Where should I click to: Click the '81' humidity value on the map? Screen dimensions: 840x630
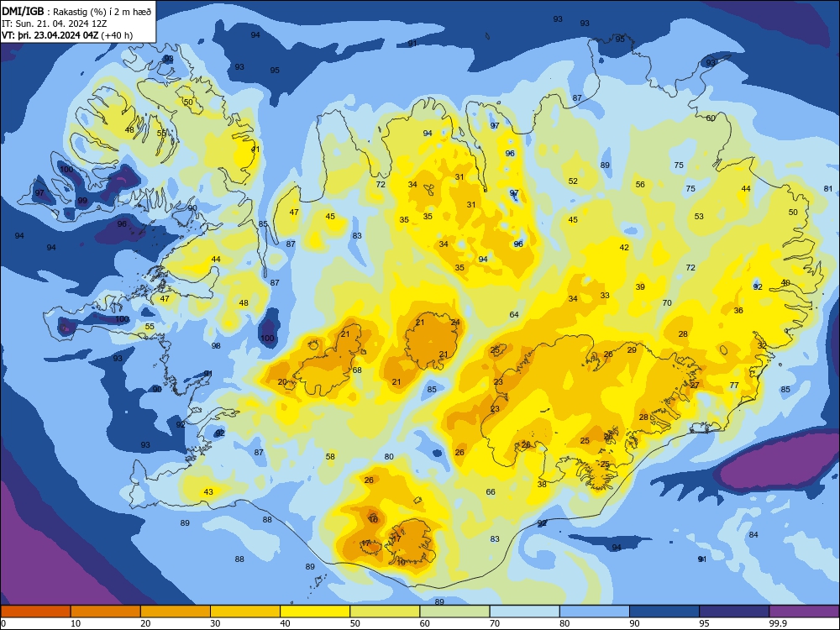tap(828, 188)
